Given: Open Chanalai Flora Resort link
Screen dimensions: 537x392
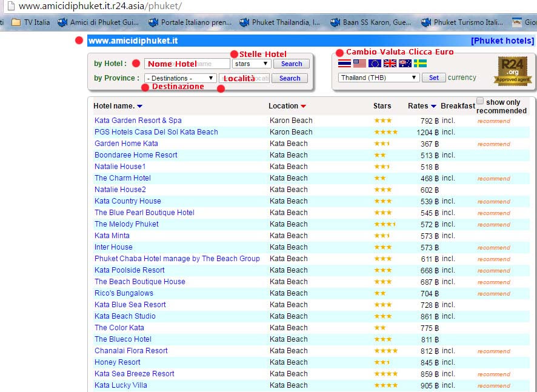Looking at the screenshot, I should tap(131, 351).
